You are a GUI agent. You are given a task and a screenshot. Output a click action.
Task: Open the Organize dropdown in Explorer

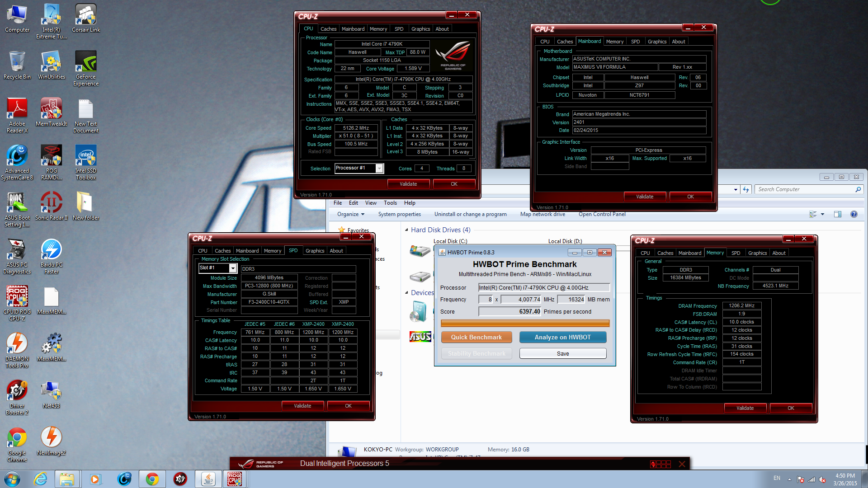point(351,214)
